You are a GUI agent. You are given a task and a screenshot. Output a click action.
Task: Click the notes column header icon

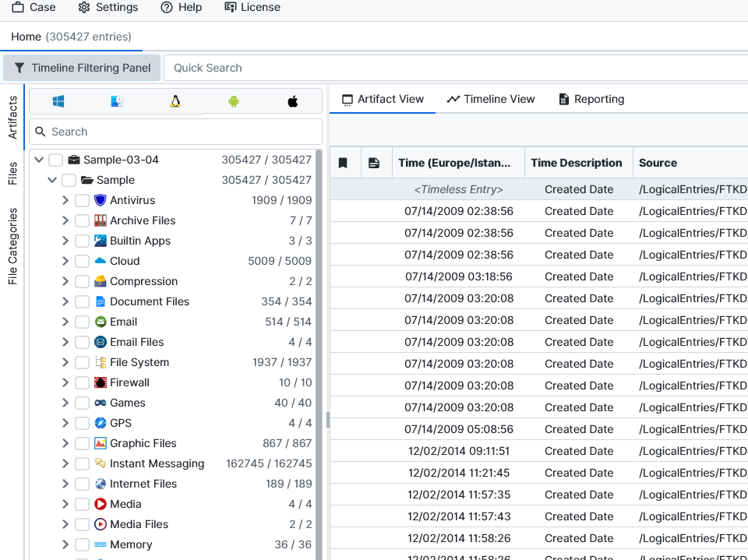tap(374, 163)
